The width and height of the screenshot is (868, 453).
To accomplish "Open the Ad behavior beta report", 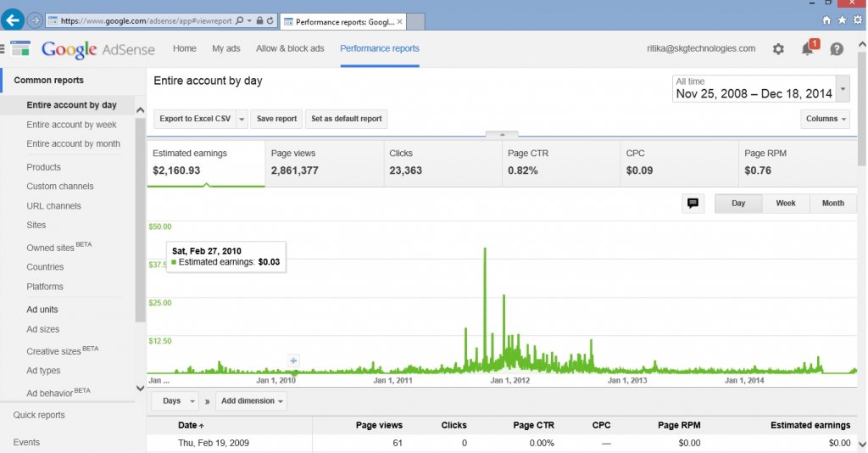I will [58, 392].
